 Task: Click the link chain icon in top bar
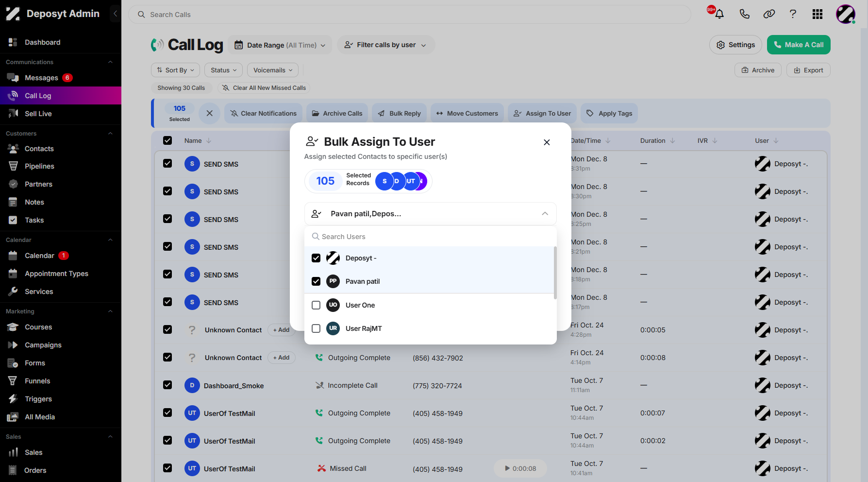(769, 14)
